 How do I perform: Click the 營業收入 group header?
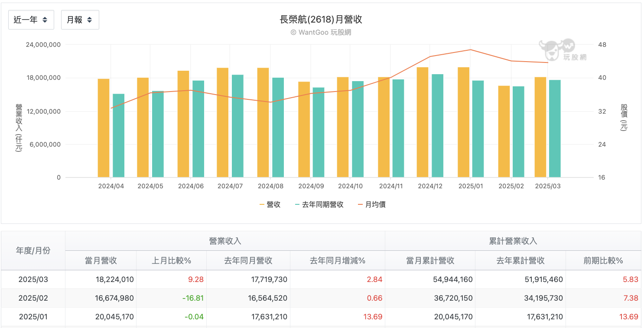(225, 241)
